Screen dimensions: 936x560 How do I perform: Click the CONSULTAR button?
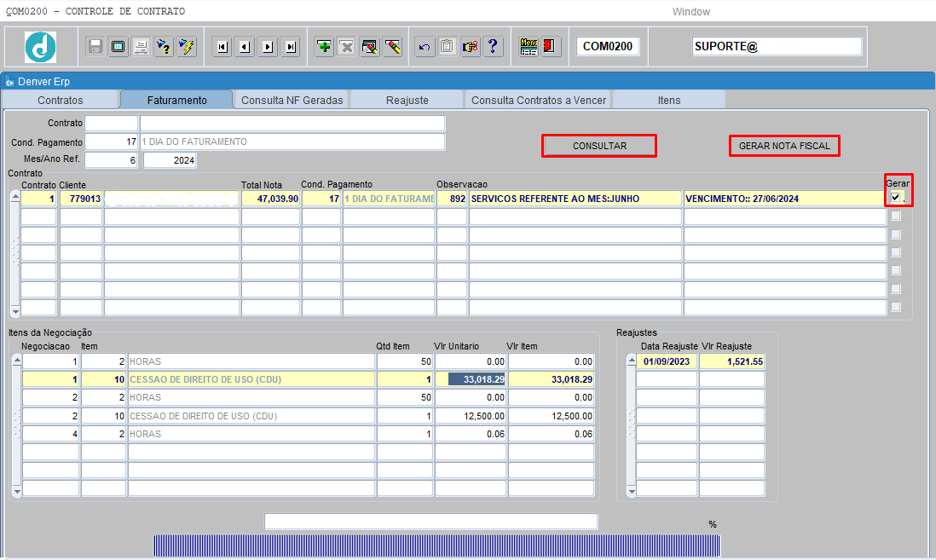coord(599,146)
